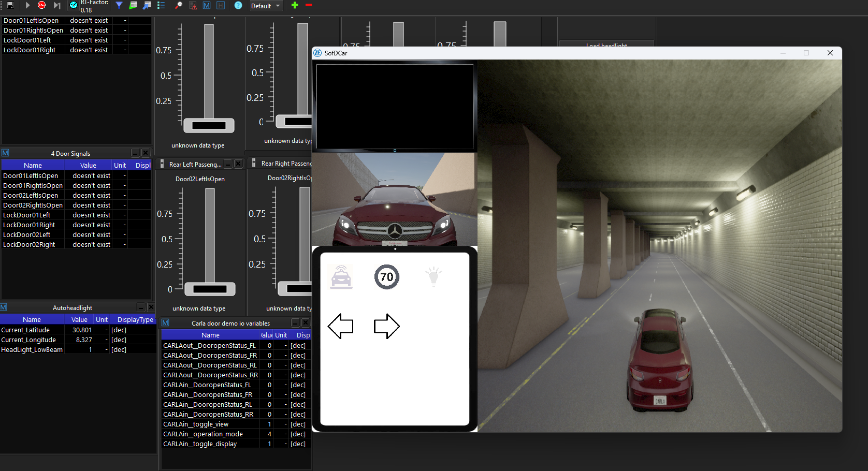Click the help question mark icon

click(x=238, y=6)
